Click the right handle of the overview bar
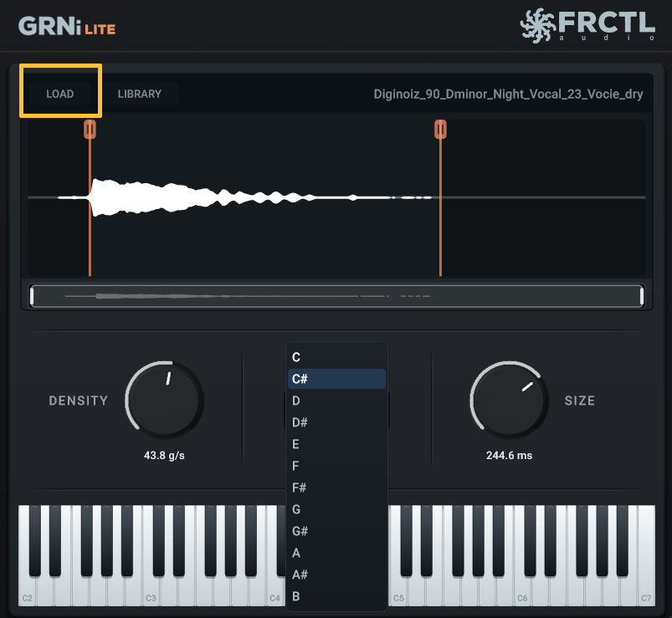The height and width of the screenshot is (618, 672). (x=642, y=296)
